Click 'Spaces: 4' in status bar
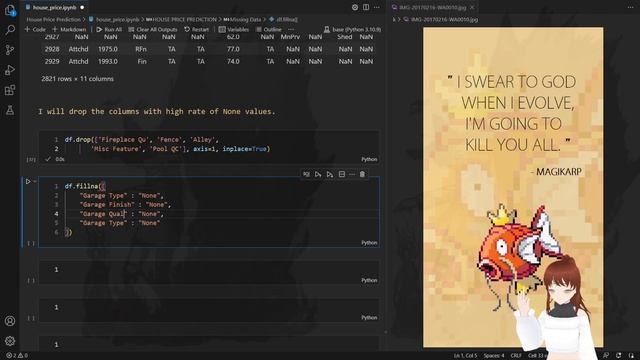Viewport: 640px width, 360px height. [x=494, y=356]
